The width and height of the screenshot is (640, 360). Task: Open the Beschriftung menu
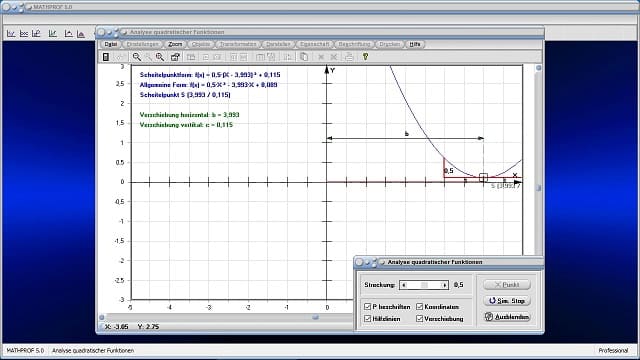(x=354, y=44)
